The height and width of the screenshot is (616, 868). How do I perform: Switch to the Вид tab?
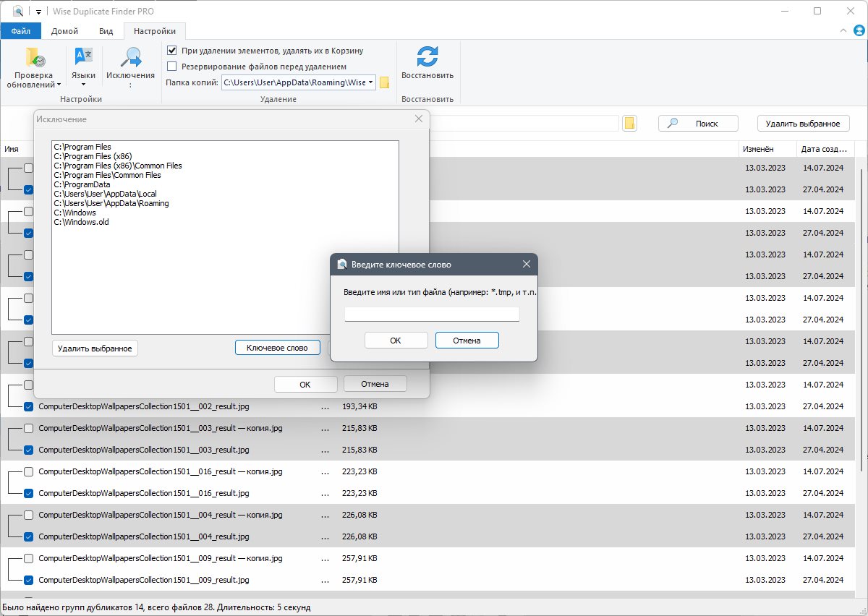pyautogui.click(x=106, y=31)
